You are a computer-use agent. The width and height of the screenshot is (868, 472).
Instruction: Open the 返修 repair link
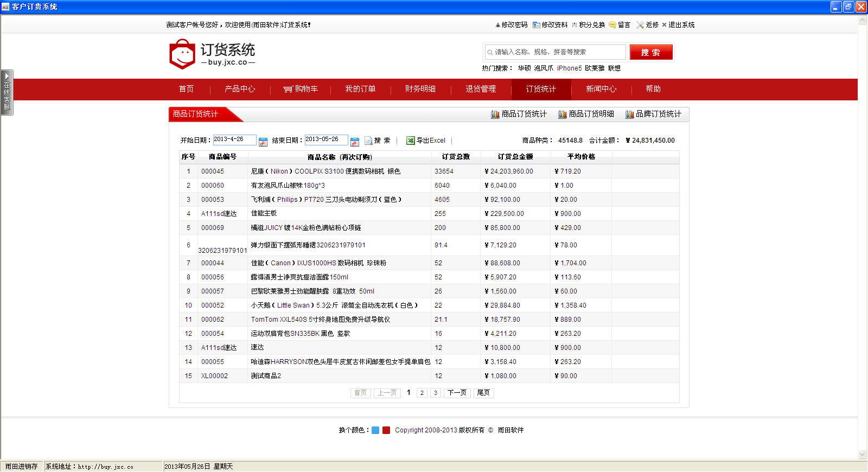coord(647,25)
